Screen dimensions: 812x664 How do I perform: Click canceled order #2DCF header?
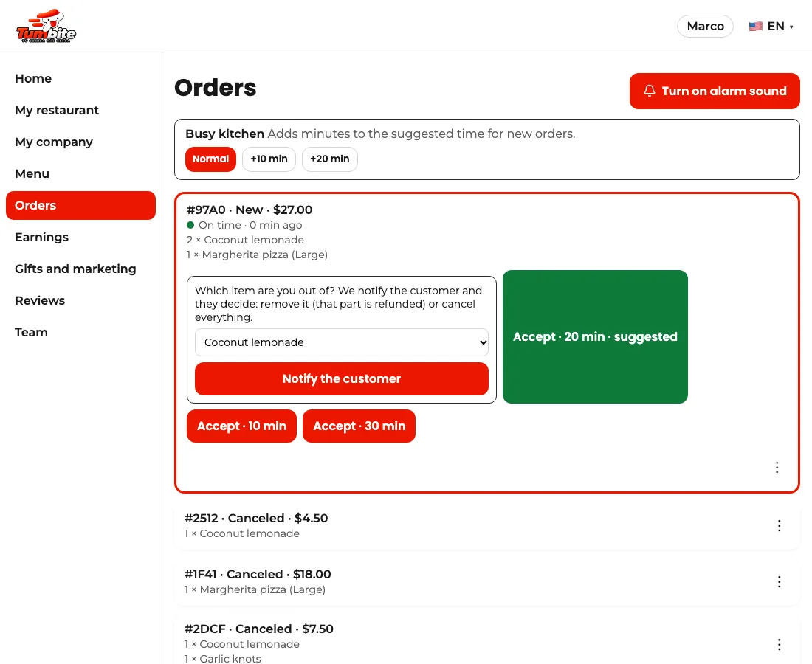click(x=259, y=629)
